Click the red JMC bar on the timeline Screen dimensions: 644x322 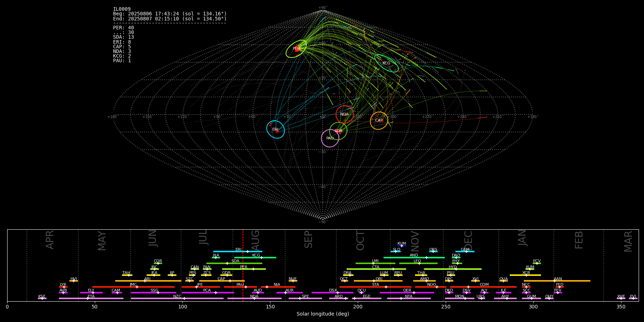pyautogui.click(x=133, y=287)
